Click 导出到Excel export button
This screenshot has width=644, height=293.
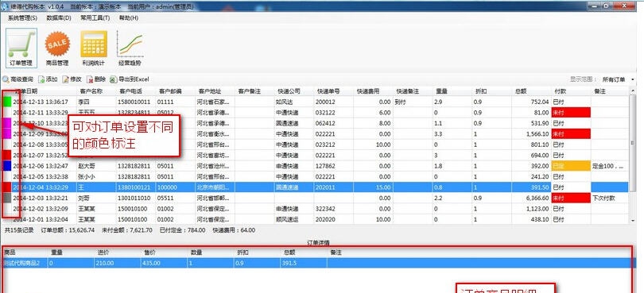(x=130, y=79)
